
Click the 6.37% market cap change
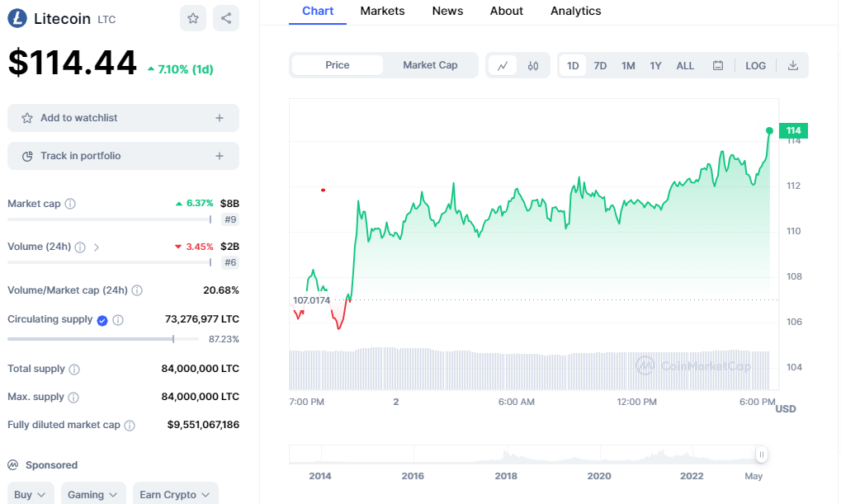[195, 203]
